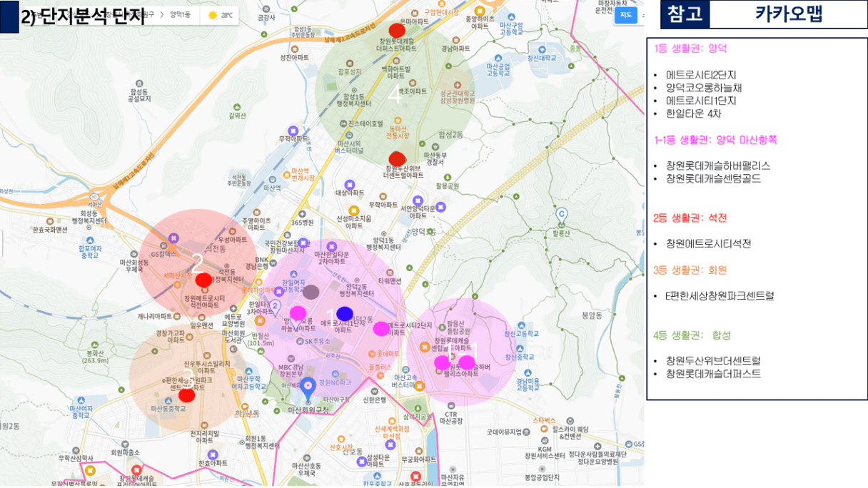
Task: Click the 한일타운 4차 list entry
Action: point(693,113)
